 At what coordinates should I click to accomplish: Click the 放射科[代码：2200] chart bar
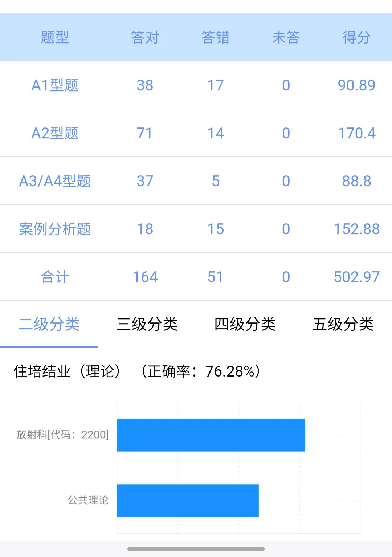coord(211,435)
